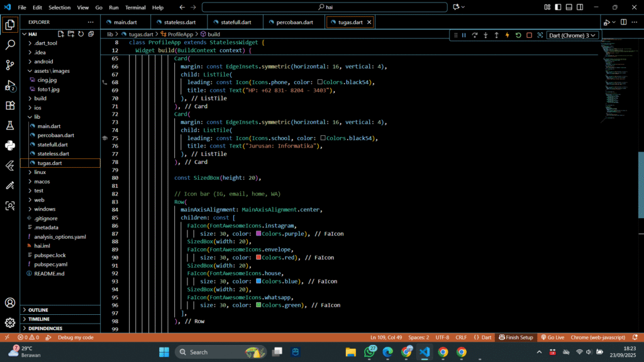This screenshot has height=362, width=644.
Task: Expand the OUTLINE section
Action: [x=38, y=310]
